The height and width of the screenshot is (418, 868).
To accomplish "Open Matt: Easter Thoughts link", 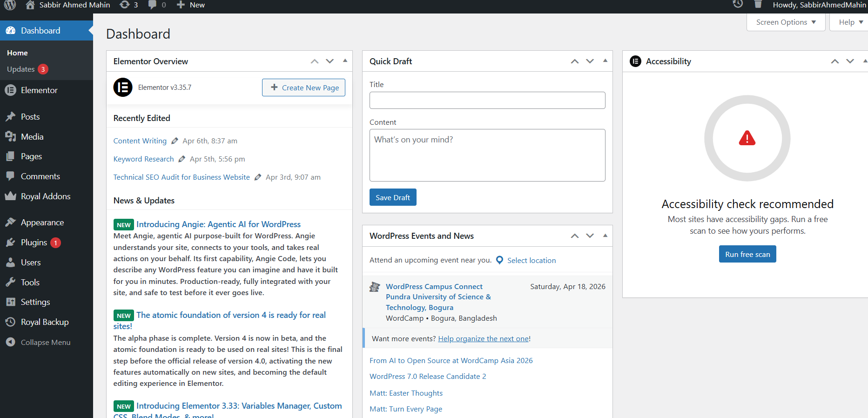I will coord(406,393).
